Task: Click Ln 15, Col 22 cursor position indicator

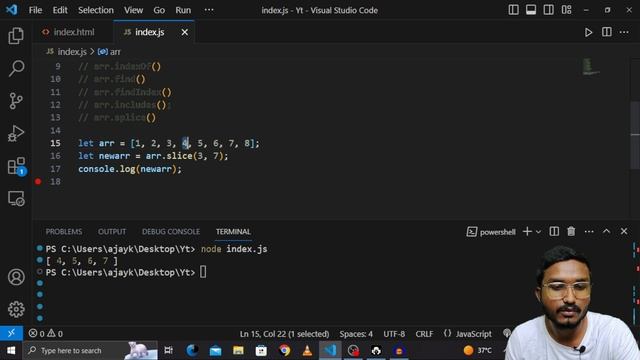Action: [x=284, y=334]
